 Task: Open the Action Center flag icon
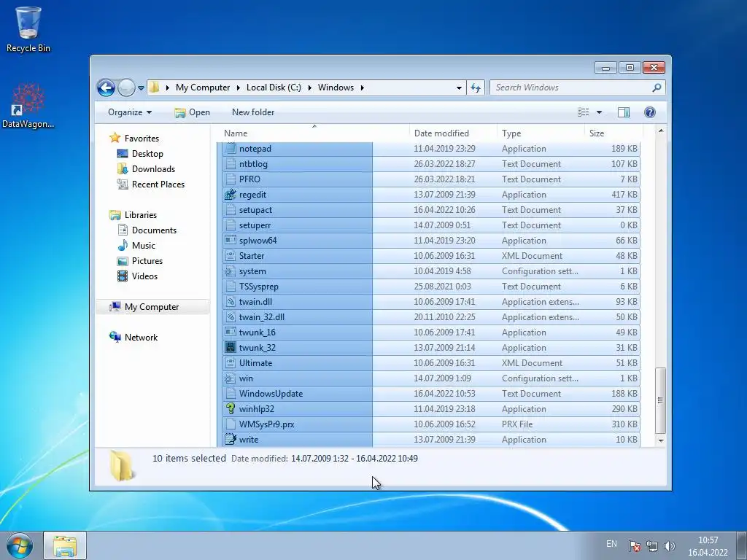pyautogui.click(x=634, y=546)
